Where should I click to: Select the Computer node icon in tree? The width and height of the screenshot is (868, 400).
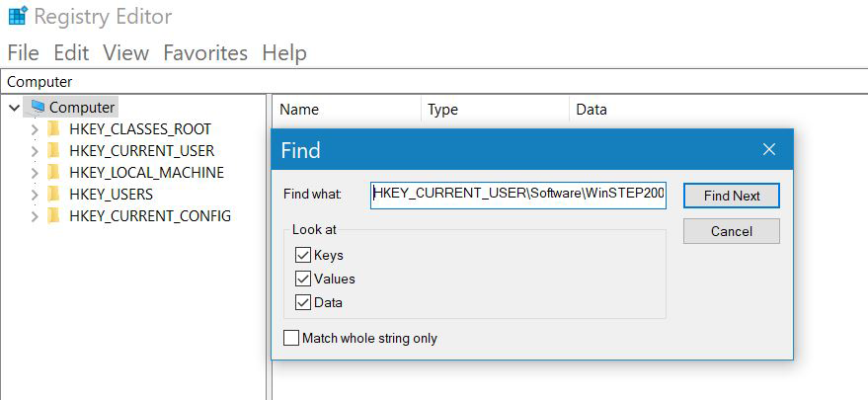38,107
